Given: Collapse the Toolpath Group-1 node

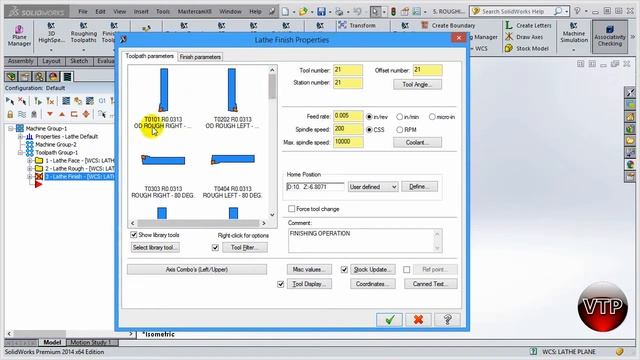Looking at the screenshot, I should coord(20,153).
